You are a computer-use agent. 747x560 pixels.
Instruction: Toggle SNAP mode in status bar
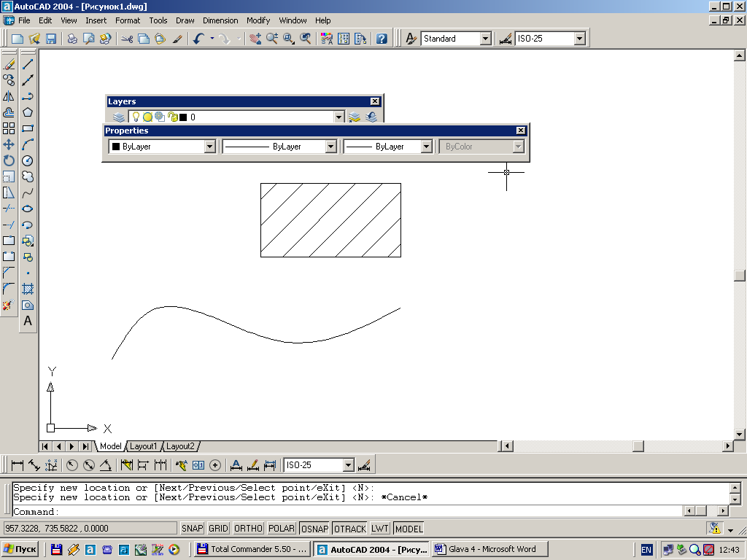[192, 529]
